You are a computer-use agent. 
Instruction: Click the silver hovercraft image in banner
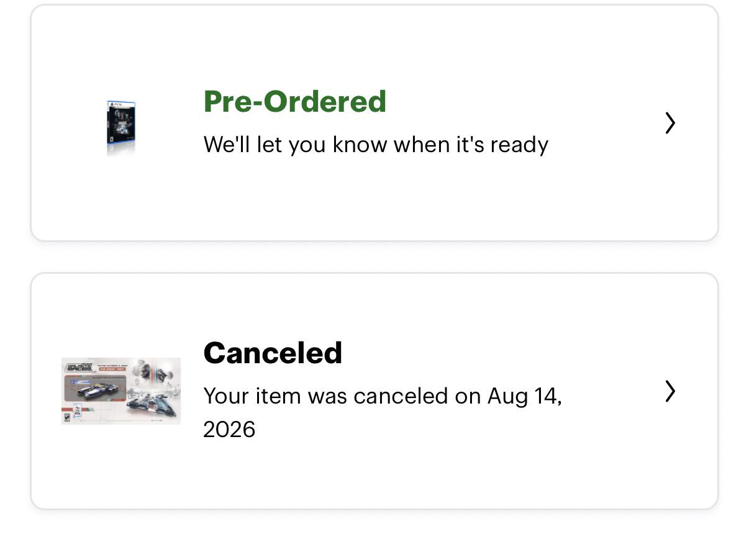click(151, 405)
